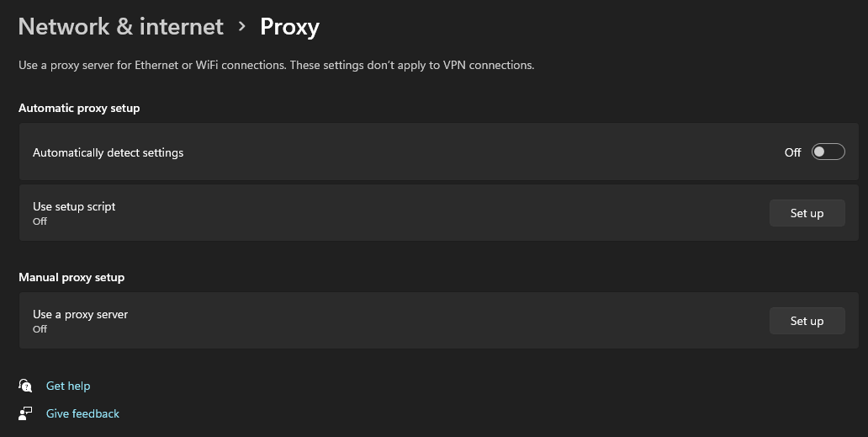The image size is (868, 437).
Task: Open the Get help link
Action: click(68, 386)
